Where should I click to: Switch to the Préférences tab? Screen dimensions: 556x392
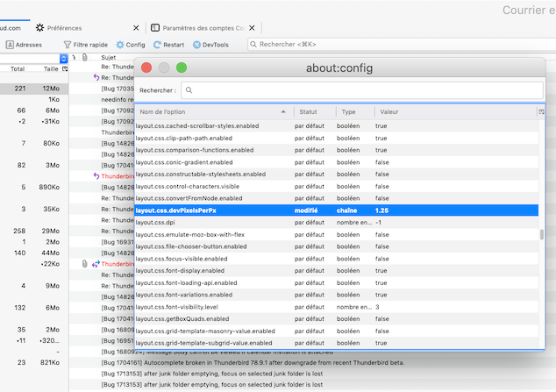point(63,28)
